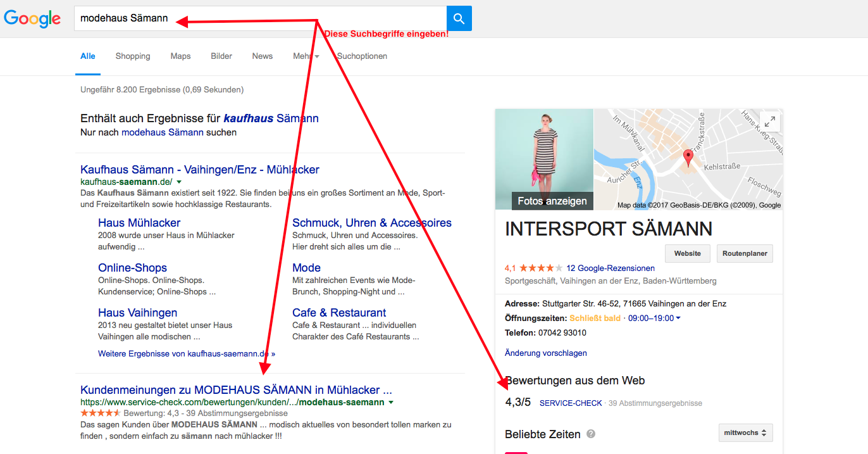Click the help icon beside Beliebte Zeiten

591,434
